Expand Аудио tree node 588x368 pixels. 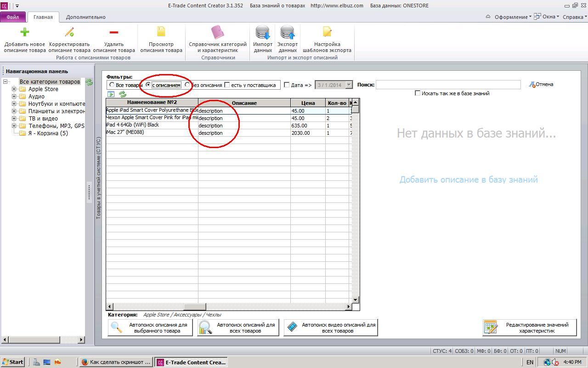[14, 97]
